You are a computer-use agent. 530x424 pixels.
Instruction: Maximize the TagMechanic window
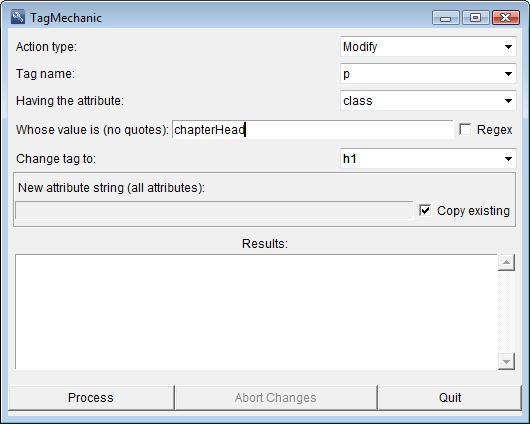tap(476, 18)
